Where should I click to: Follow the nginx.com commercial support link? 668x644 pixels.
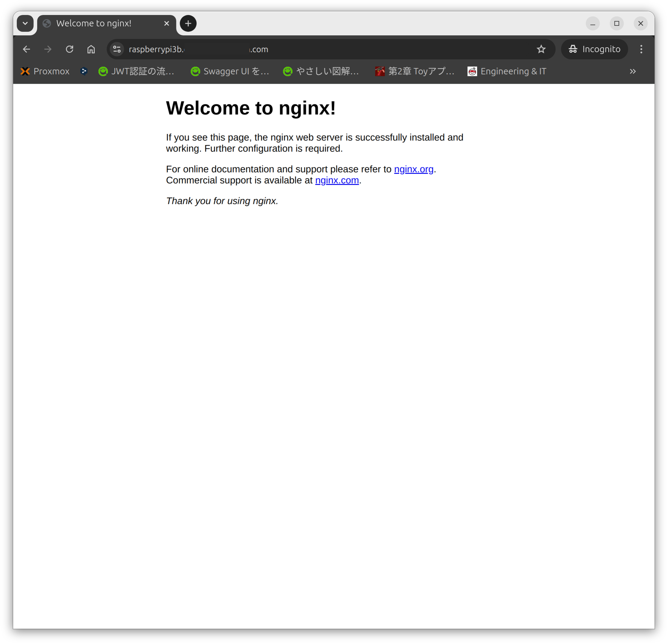(337, 180)
